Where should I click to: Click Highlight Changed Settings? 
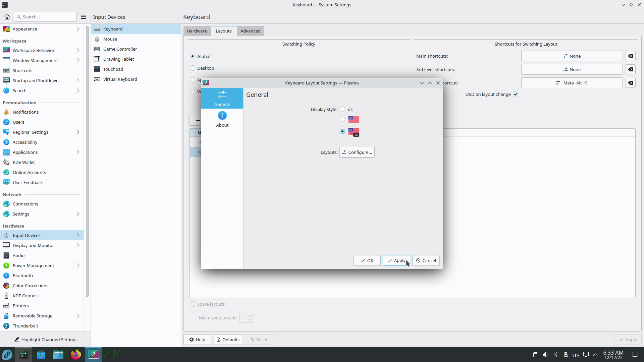[x=46, y=340]
